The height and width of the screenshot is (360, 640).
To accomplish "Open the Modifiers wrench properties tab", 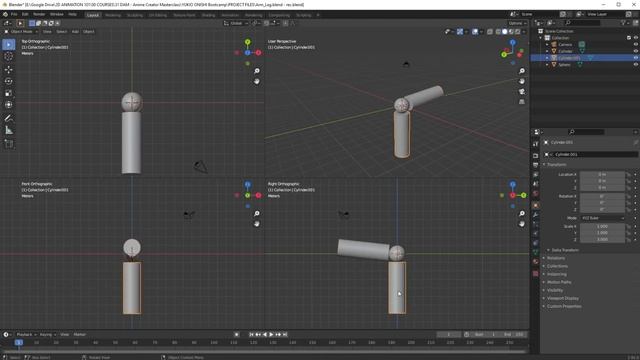I will (536, 215).
